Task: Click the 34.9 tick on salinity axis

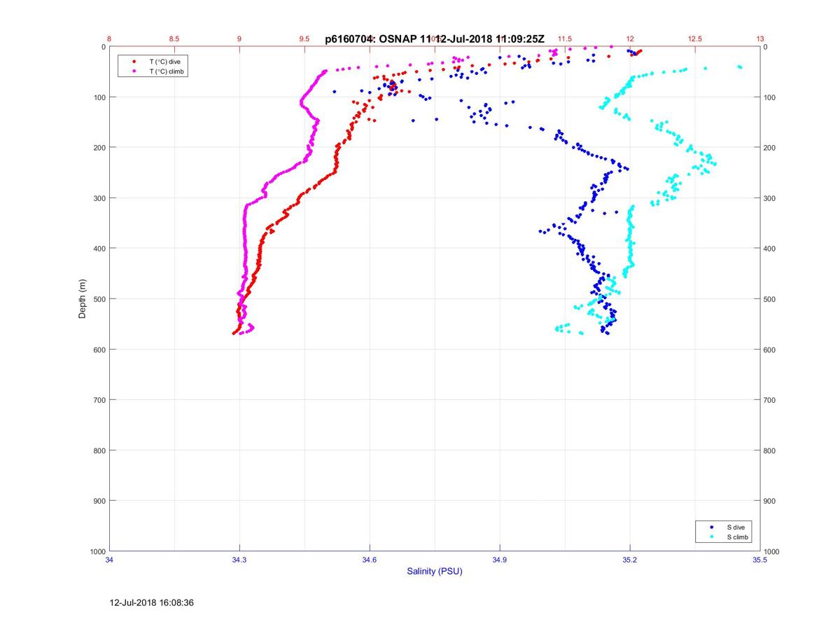Action: 500,560
